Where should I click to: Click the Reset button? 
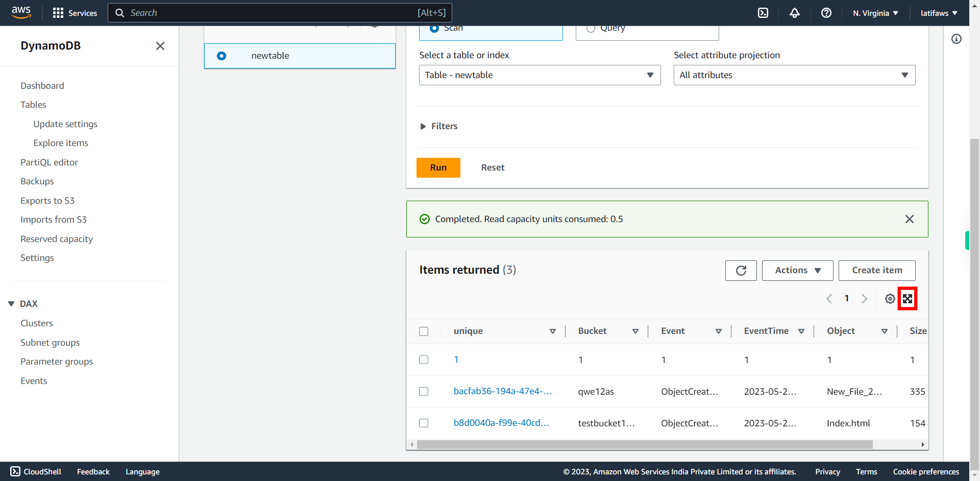(x=493, y=167)
